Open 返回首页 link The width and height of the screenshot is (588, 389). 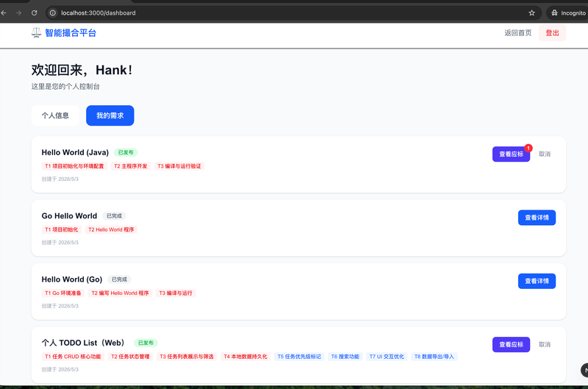(x=518, y=33)
